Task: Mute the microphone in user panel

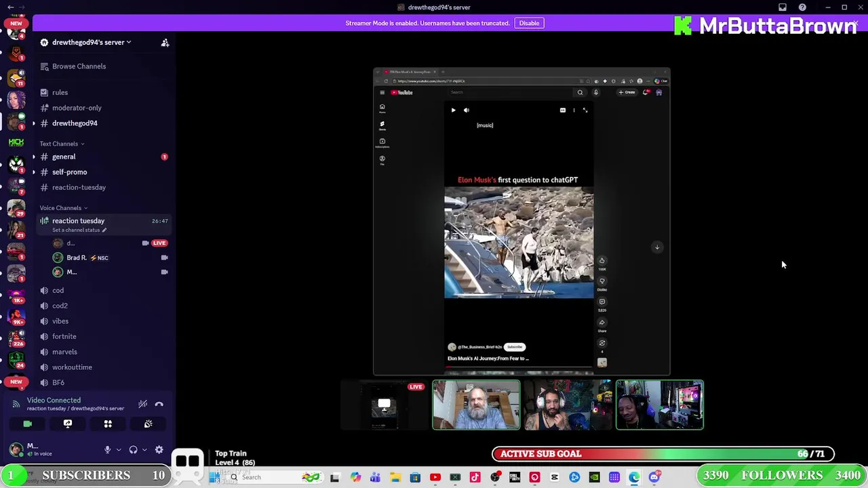Action: [107, 449]
